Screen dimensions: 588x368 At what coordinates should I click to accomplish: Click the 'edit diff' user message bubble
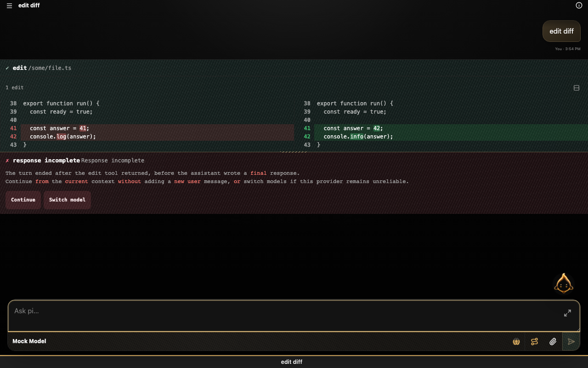tap(561, 31)
